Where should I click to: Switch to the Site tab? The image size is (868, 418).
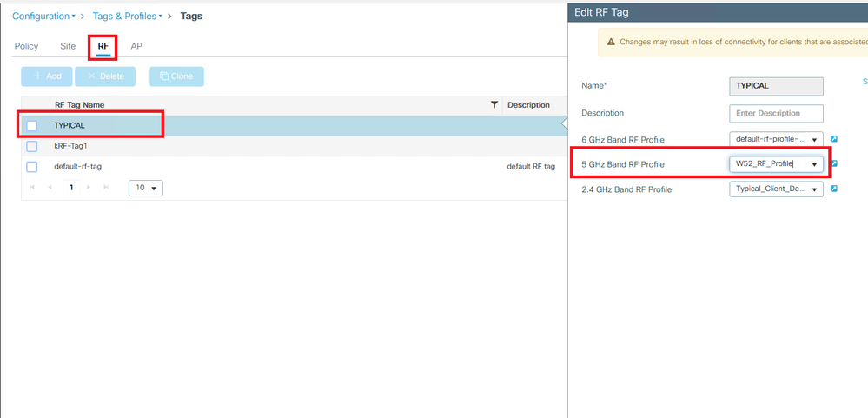[68, 46]
